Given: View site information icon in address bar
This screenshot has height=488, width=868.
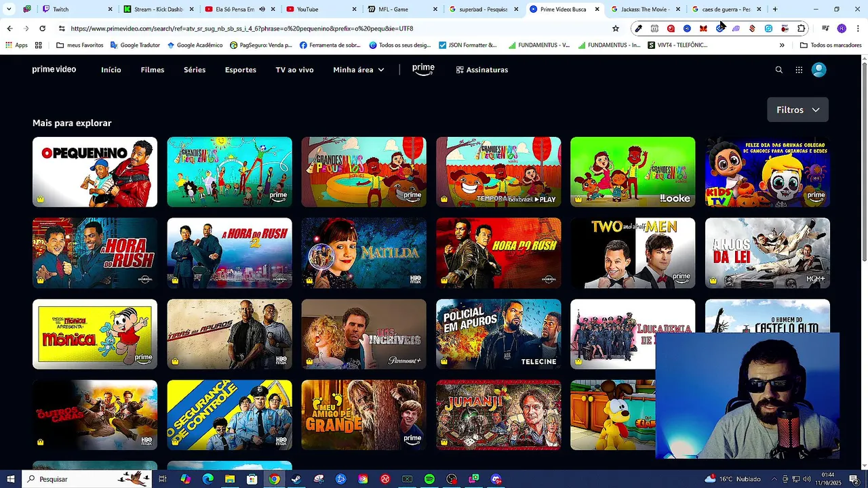Looking at the screenshot, I should tap(62, 28).
